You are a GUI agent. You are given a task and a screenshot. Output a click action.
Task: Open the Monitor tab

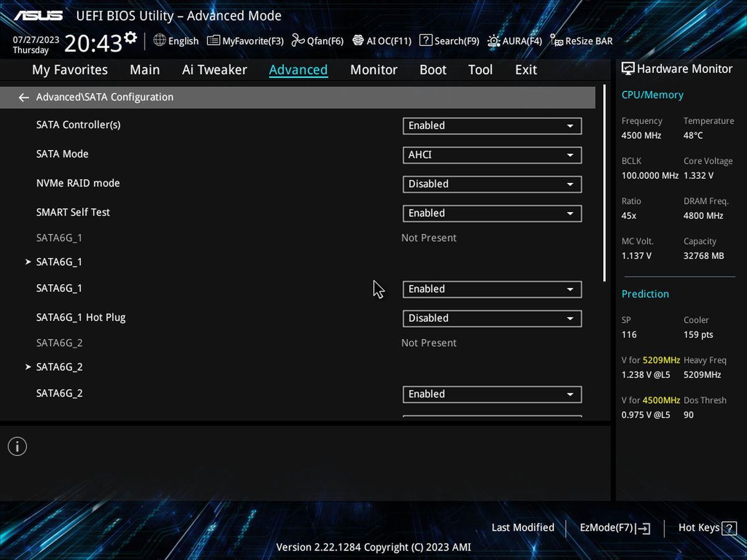pos(374,70)
